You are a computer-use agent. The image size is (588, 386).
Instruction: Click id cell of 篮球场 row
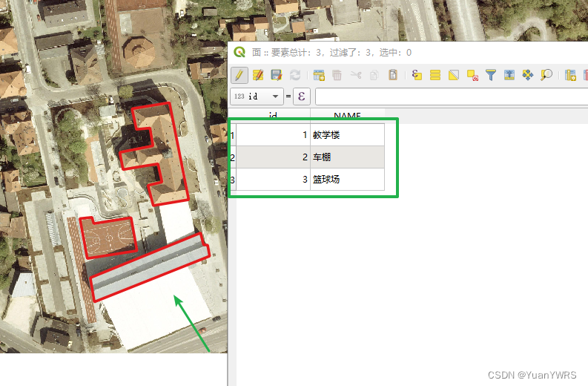pyautogui.click(x=273, y=180)
